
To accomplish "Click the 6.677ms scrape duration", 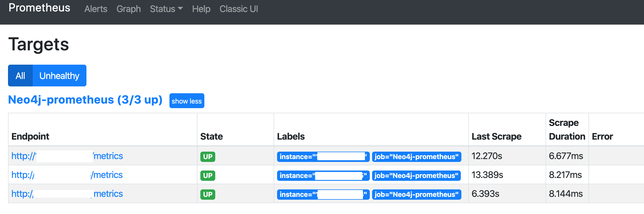I will [566, 156].
